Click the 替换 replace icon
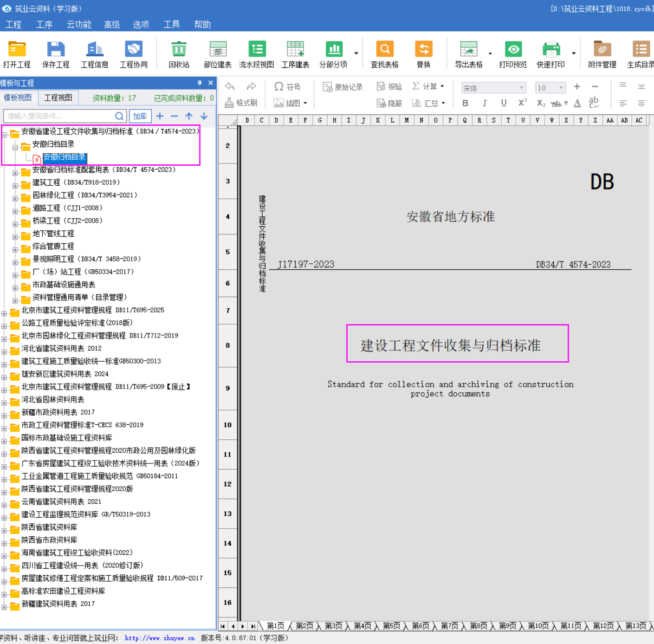This screenshot has width=654, height=644. coord(423,50)
